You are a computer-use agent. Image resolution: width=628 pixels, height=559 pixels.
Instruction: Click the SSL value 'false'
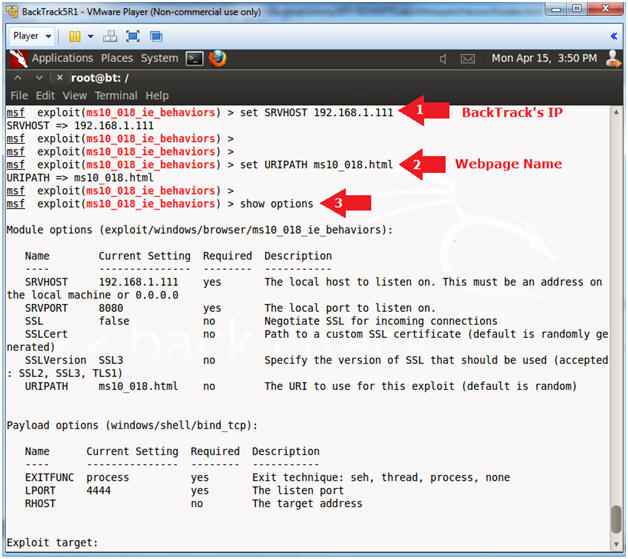pyautogui.click(x=114, y=321)
